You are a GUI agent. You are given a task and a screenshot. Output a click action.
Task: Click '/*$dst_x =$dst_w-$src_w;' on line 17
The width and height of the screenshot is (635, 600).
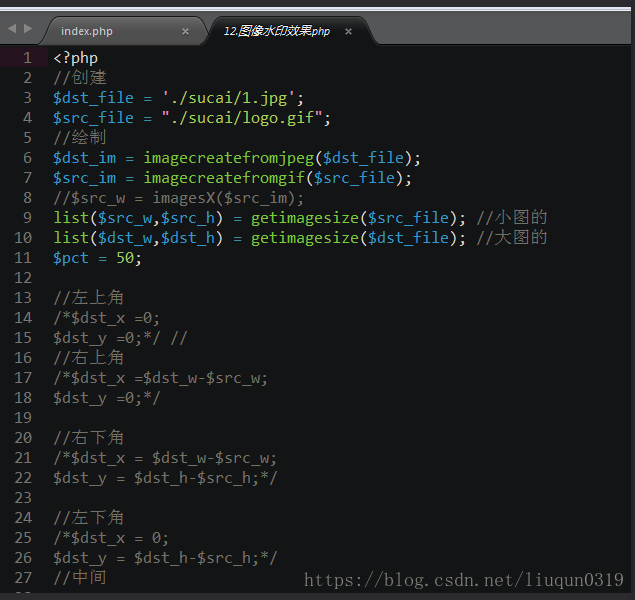(x=160, y=378)
